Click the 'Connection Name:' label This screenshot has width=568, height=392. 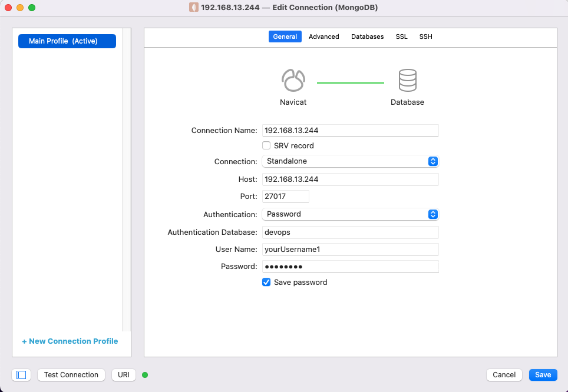click(224, 131)
